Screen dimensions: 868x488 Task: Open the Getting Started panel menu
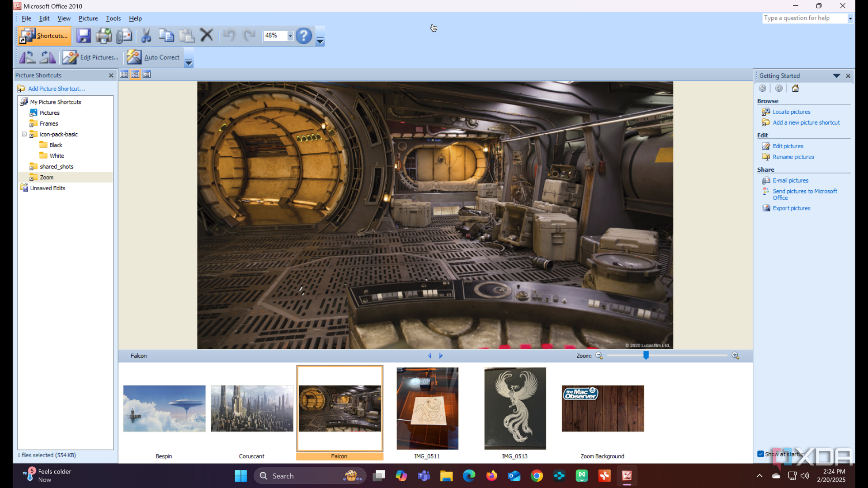coord(836,75)
